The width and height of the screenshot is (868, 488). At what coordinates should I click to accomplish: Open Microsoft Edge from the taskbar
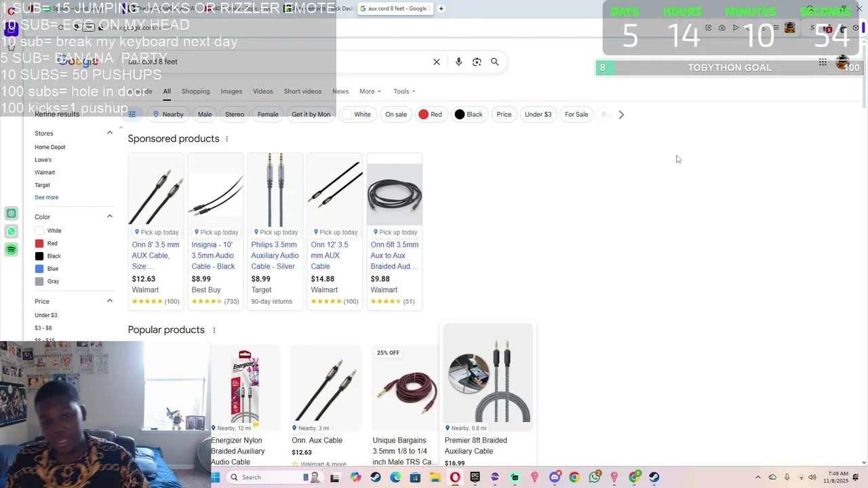click(395, 477)
